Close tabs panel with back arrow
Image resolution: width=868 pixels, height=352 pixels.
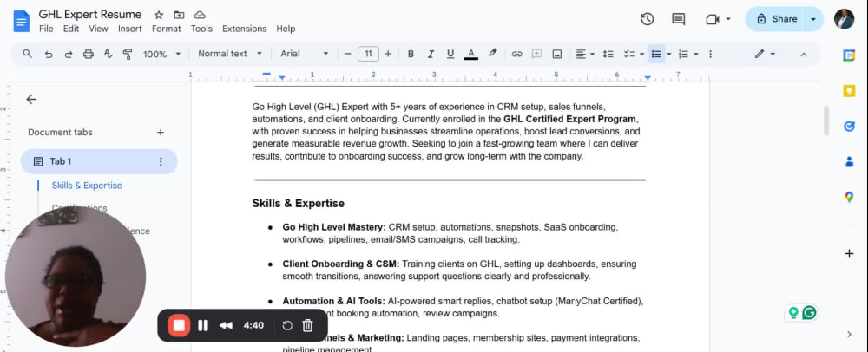click(x=31, y=99)
